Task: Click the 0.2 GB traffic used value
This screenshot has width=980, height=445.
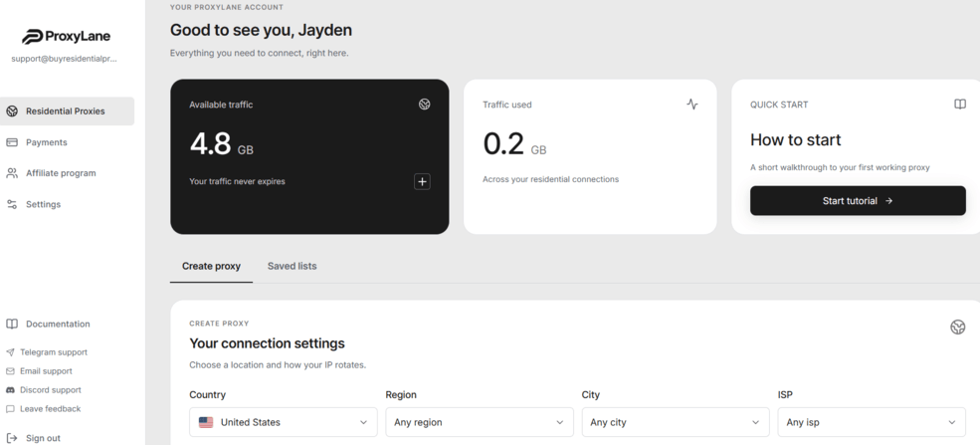Action: point(514,144)
